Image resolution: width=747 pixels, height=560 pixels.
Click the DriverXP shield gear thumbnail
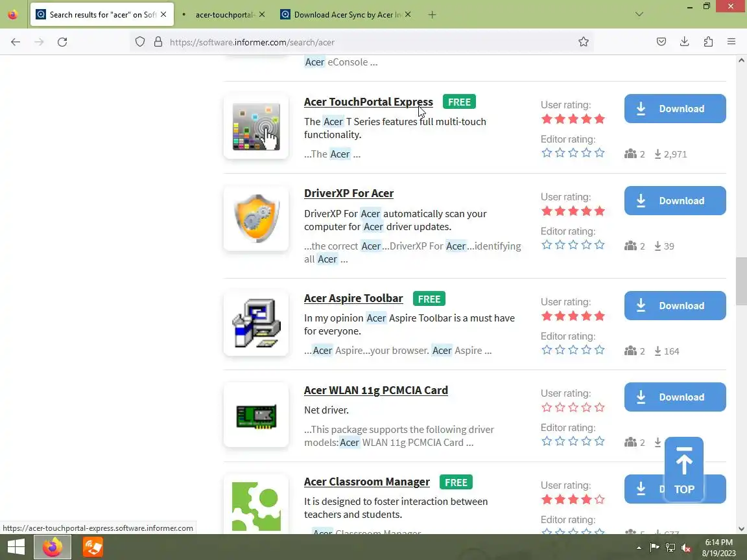point(256,218)
